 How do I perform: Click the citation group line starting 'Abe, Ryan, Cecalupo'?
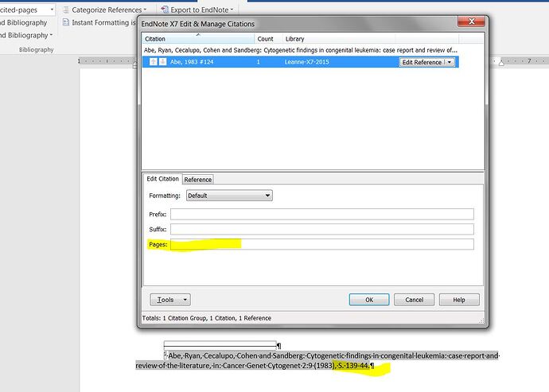(301, 50)
